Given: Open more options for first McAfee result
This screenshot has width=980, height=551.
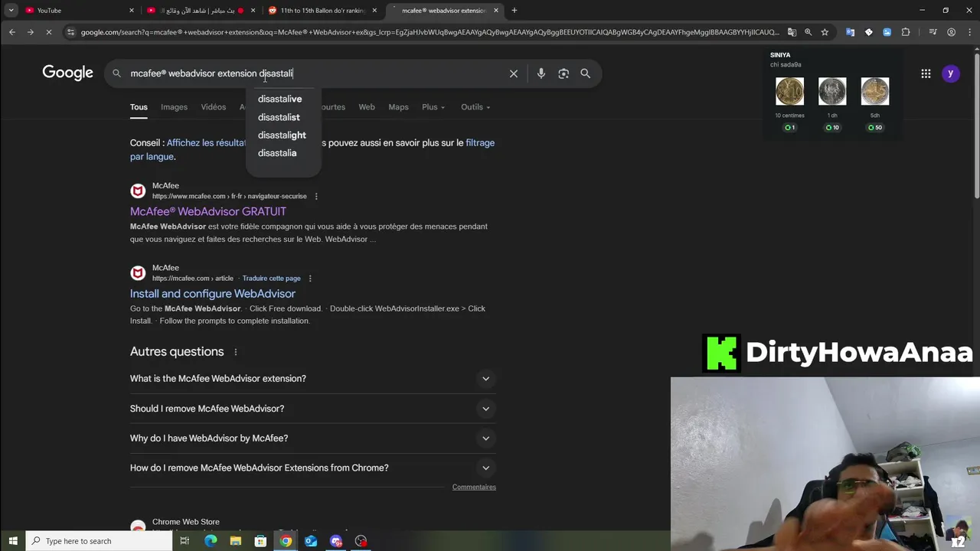Looking at the screenshot, I should pos(315,196).
